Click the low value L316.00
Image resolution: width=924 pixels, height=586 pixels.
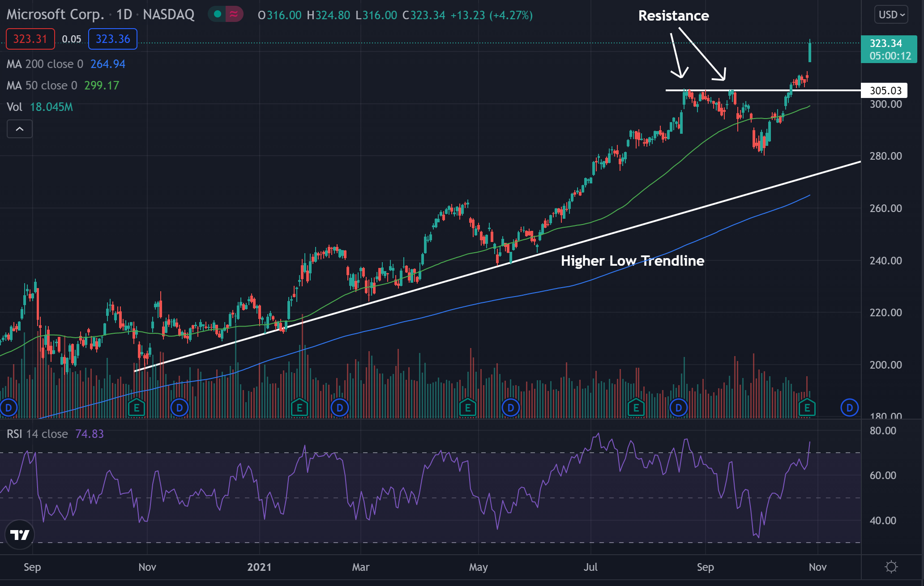coord(376,15)
